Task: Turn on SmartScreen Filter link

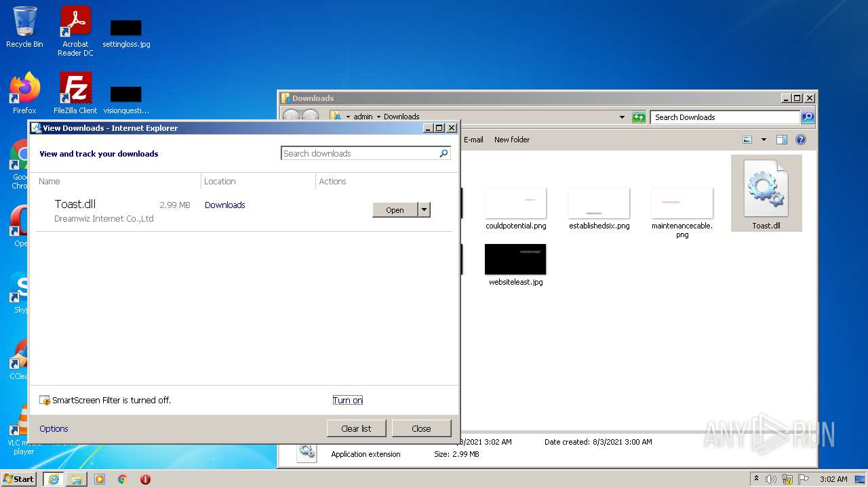Action: (x=348, y=401)
